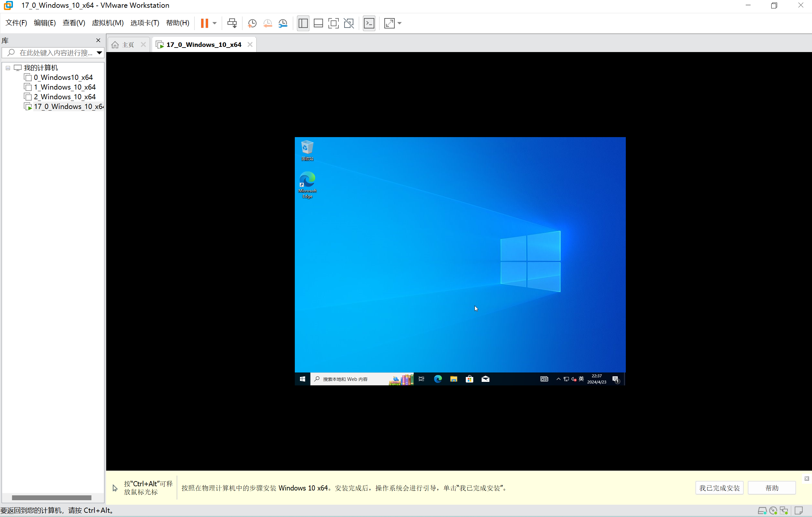Image resolution: width=812 pixels, height=517 pixels.
Task: Open the snapshot manager icon
Action: pos(283,23)
